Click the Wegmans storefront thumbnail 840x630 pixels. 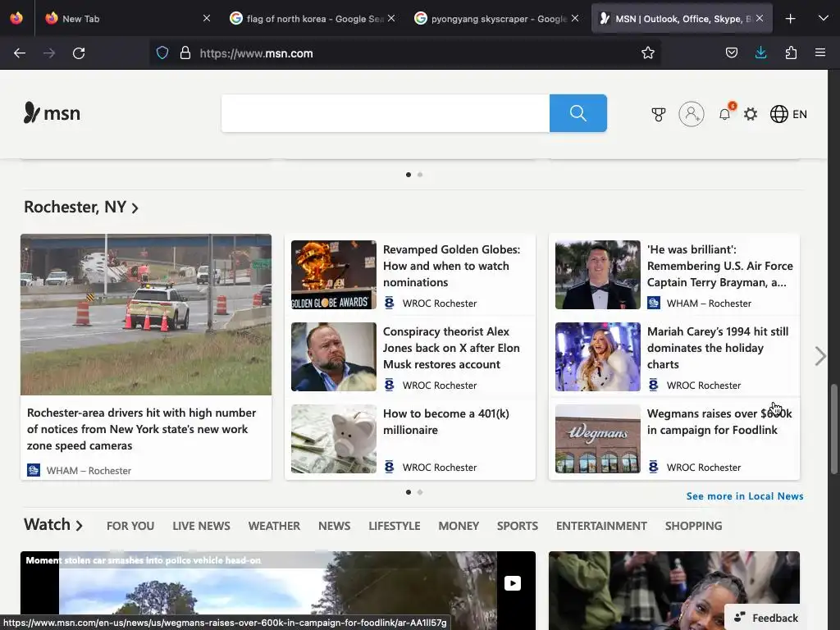tap(598, 439)
